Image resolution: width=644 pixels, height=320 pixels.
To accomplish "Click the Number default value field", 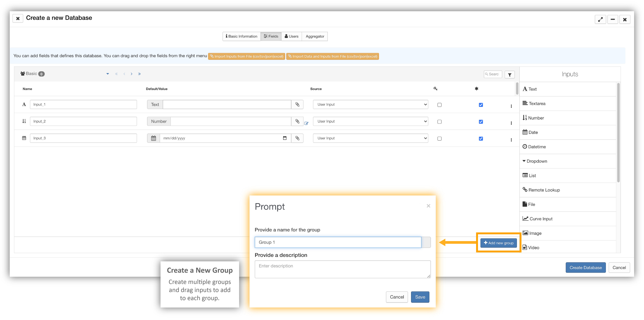I will click(231, 121).
